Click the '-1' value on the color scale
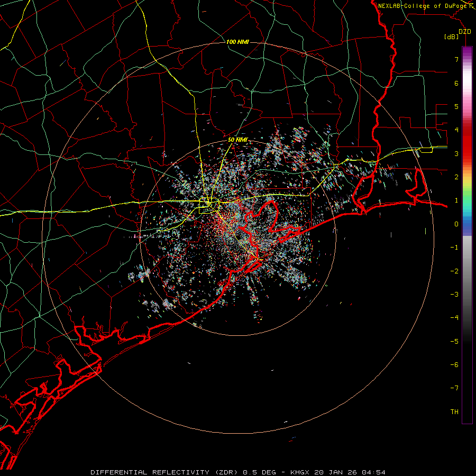Screen dimensions: 476x476 454,248
